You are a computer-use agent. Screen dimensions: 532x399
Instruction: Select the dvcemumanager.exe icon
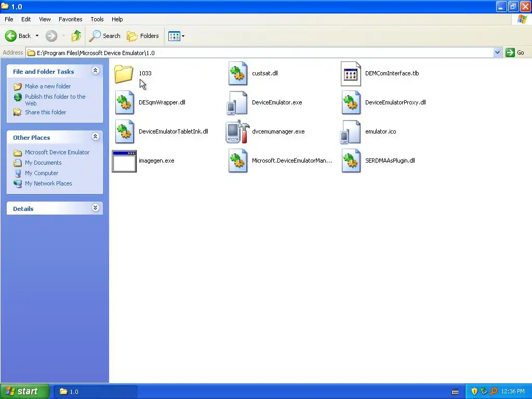pos(237,131)
